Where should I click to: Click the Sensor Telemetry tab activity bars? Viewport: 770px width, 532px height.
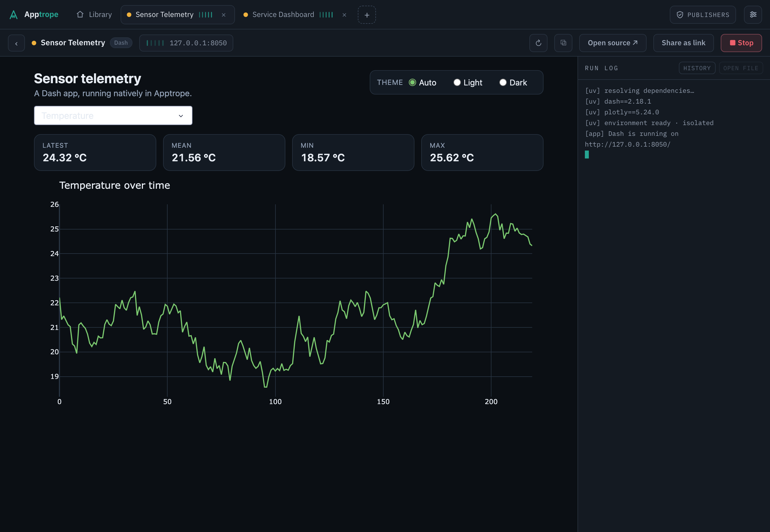click(206, 15)
